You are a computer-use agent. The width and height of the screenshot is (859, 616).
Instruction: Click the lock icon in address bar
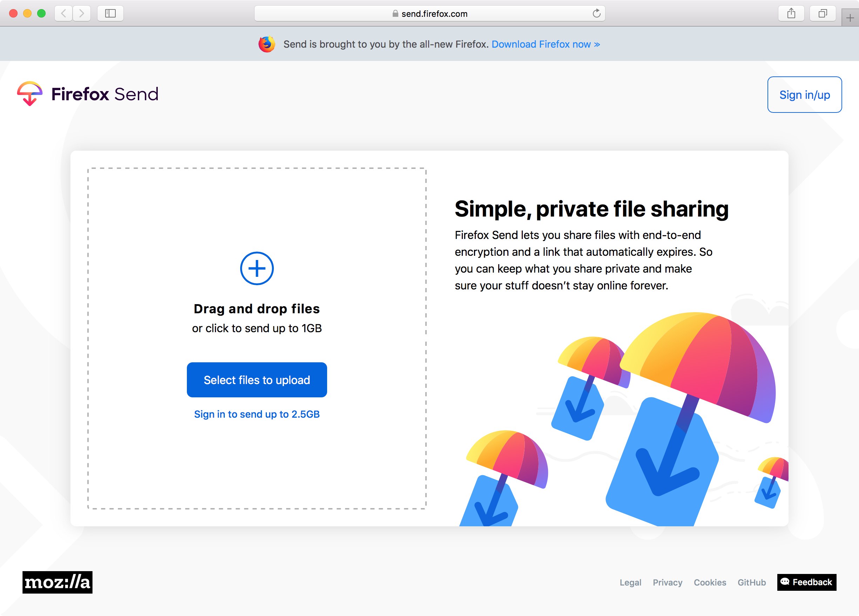(395, 14)
